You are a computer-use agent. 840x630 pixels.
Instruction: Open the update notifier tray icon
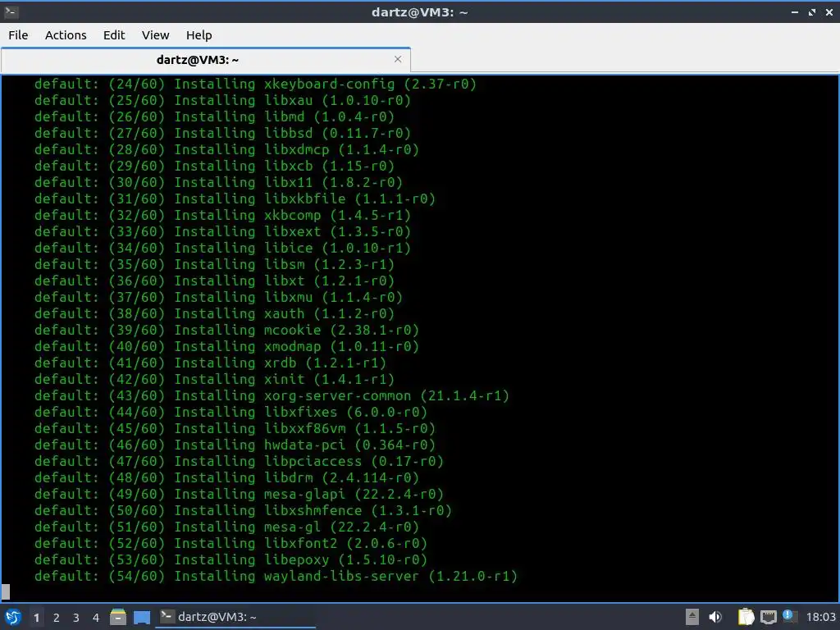coord(790,617)
